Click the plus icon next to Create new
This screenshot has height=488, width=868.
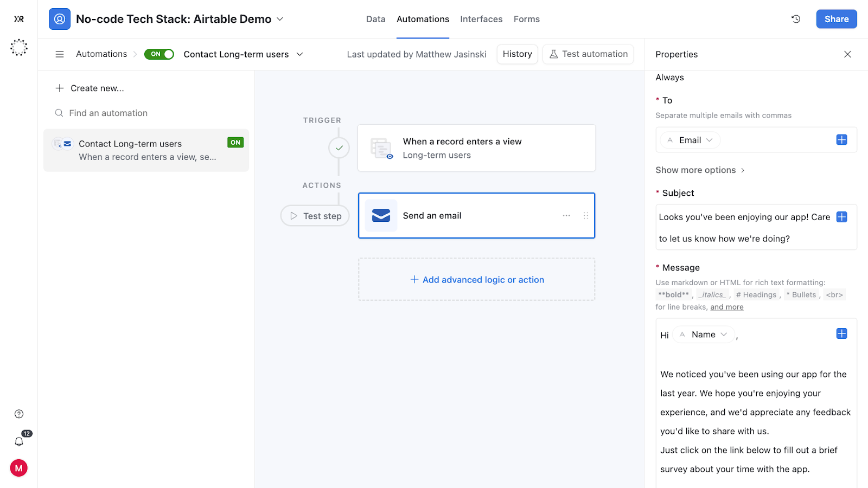point(60,88)
